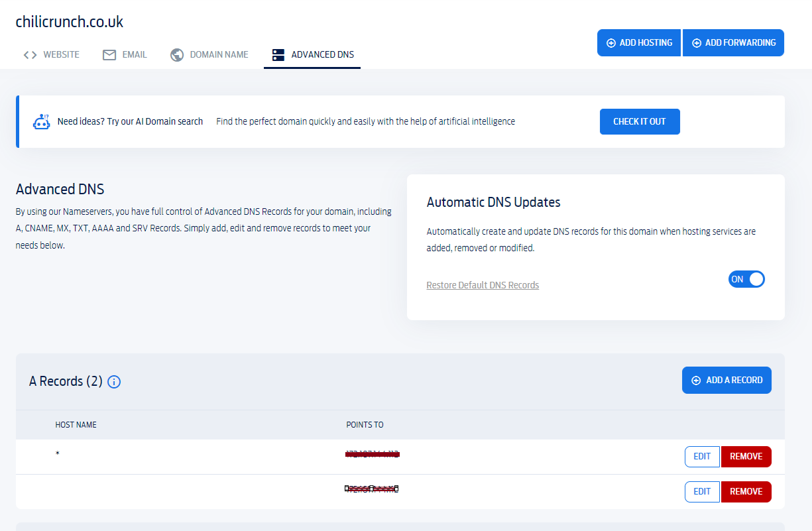Viewport: 812px width, 531px height.
Task: Click the code brackets Website icon
Action: [30, 55]
